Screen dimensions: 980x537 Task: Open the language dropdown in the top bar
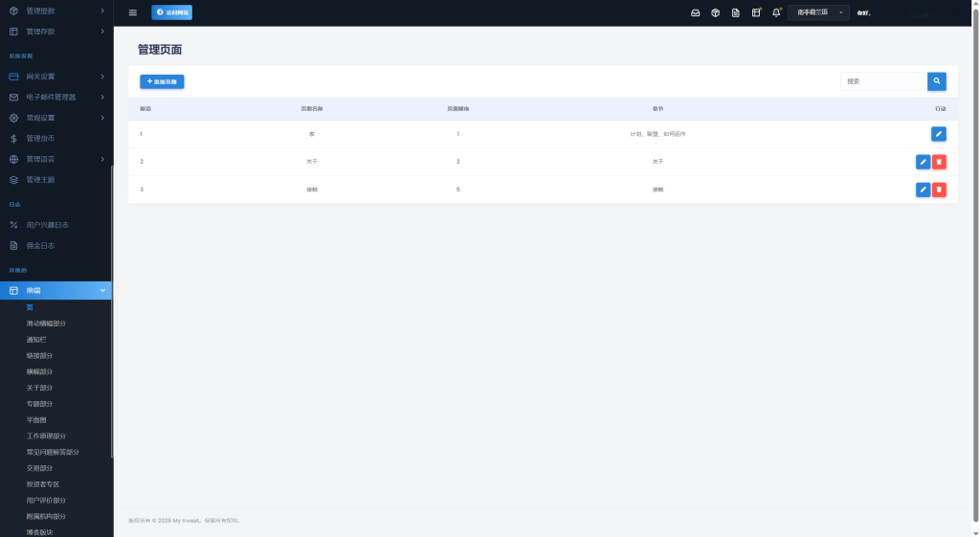[x=818, y=12]
